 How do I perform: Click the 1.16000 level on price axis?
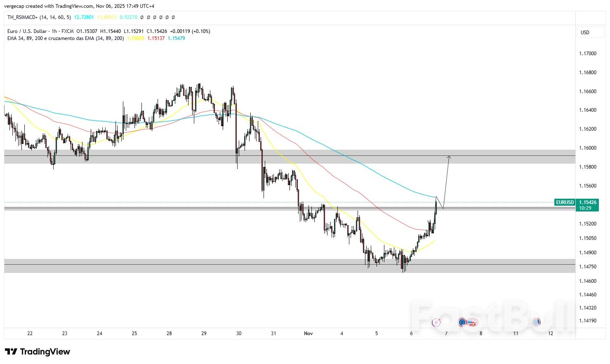pos(587,148)
